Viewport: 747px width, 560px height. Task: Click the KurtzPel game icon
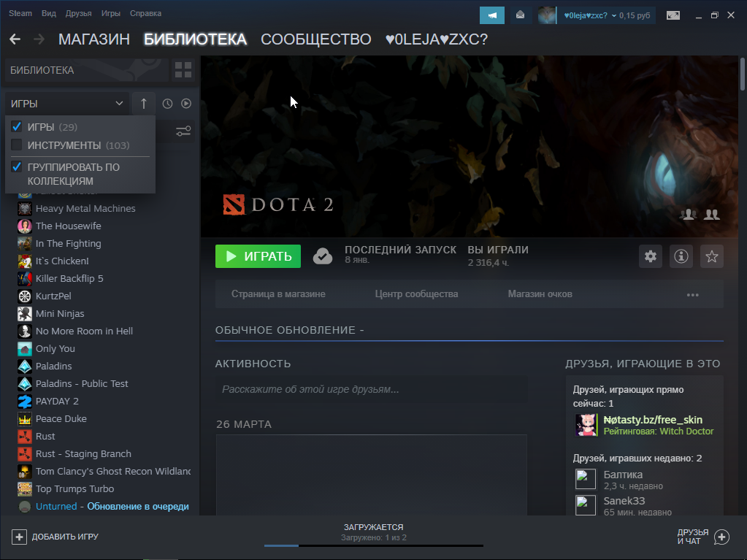point(25,296)
